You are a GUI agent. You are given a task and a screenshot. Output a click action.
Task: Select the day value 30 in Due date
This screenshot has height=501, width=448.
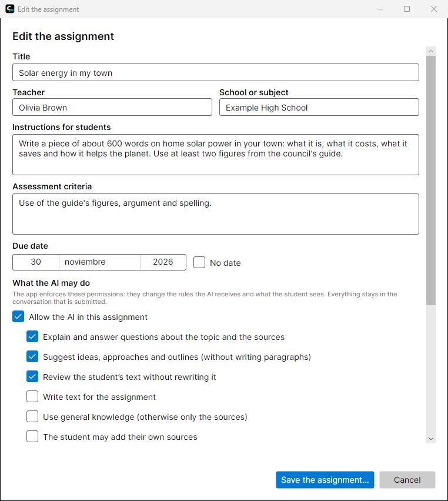(x=36, y=262)
